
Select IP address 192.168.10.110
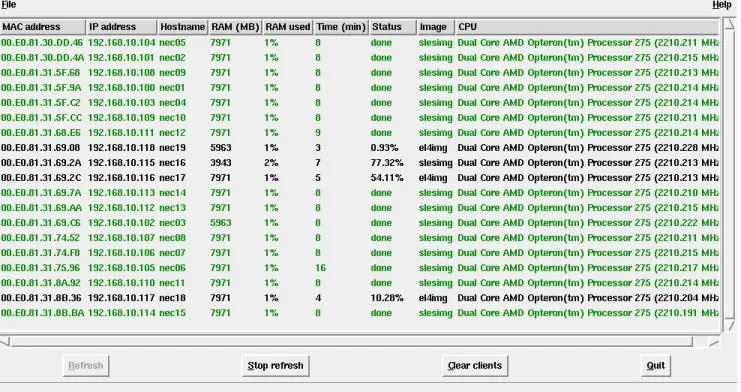121,283
